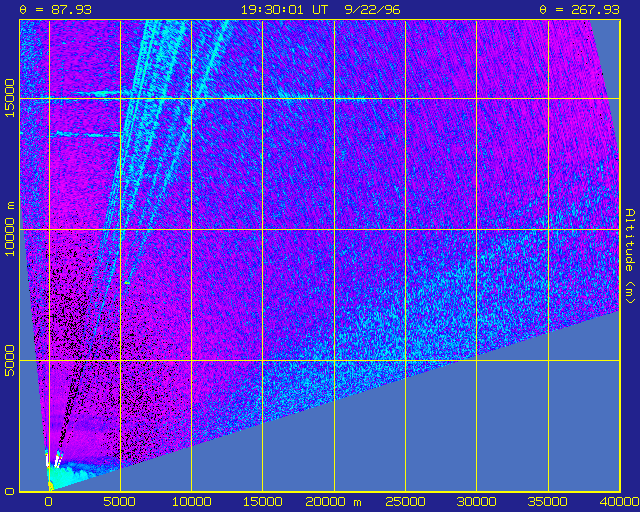Click the 15000 horizontal range tick label
The height and width of the screenshot is (512, 640).
[263, 502]
